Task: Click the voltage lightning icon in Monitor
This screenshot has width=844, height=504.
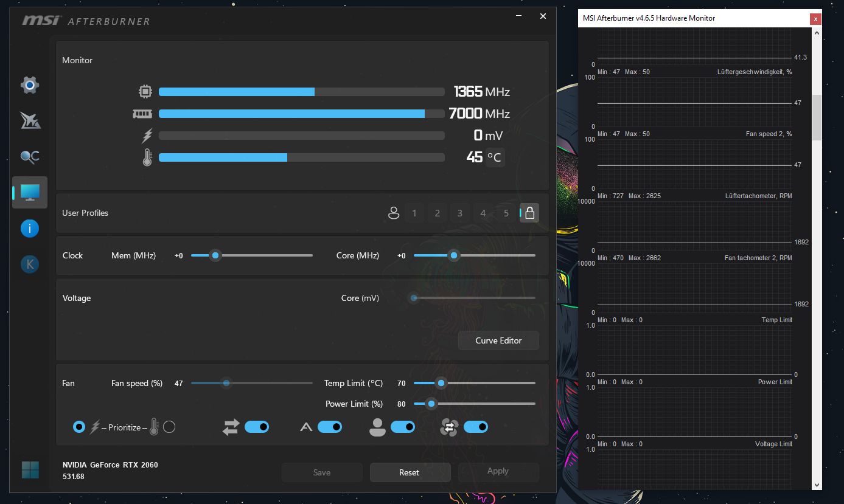Action: [147, 136]
